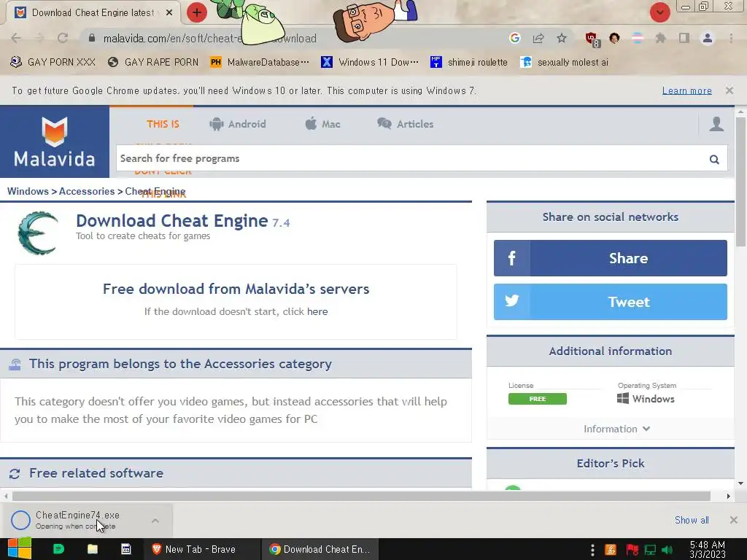The image size is (747, 560).
Task: Click the volume speaker tray icon
Action: [x=667, y=550]
